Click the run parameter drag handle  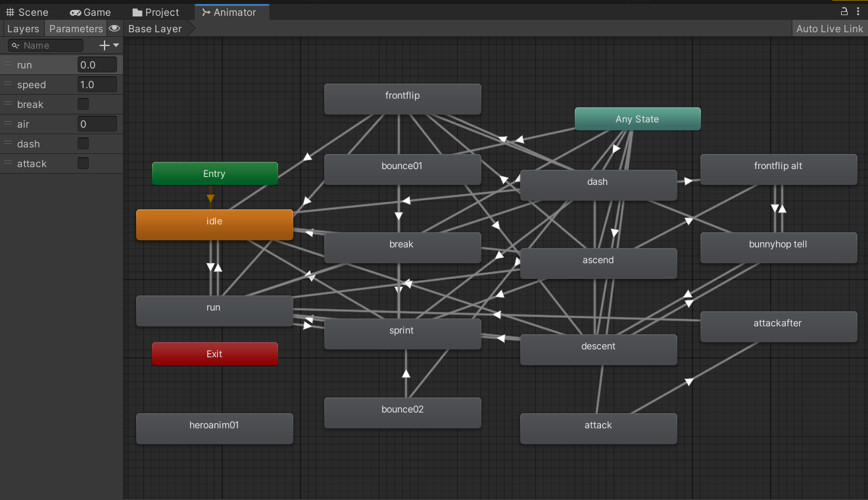coord(8,64)
